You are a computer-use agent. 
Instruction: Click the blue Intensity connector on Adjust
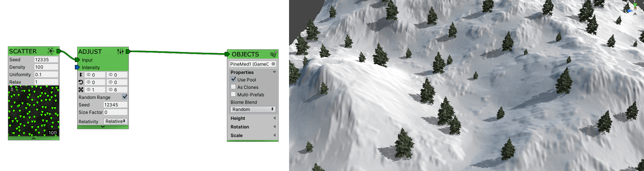click(x=78, y=67)
